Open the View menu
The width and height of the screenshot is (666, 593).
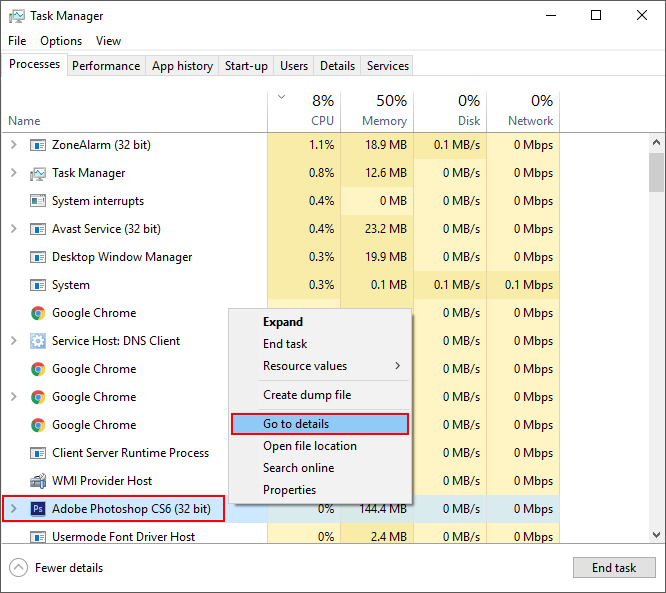[108, 41]
